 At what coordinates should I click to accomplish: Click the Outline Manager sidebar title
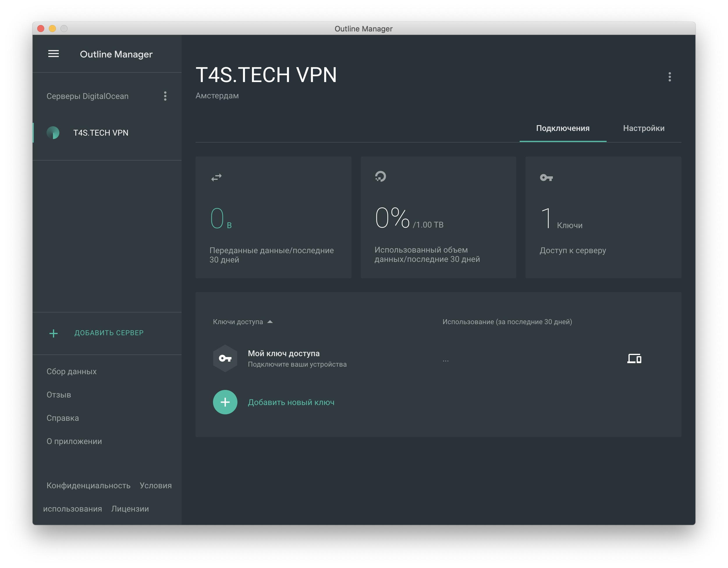click(x=116, y=54)
